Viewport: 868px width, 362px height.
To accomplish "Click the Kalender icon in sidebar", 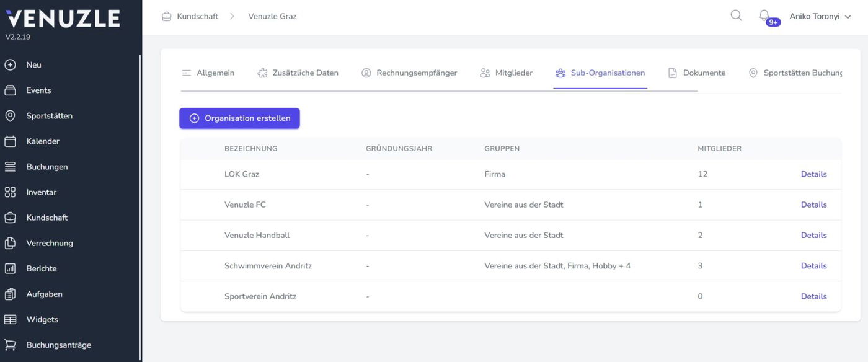I will [10, 141].
